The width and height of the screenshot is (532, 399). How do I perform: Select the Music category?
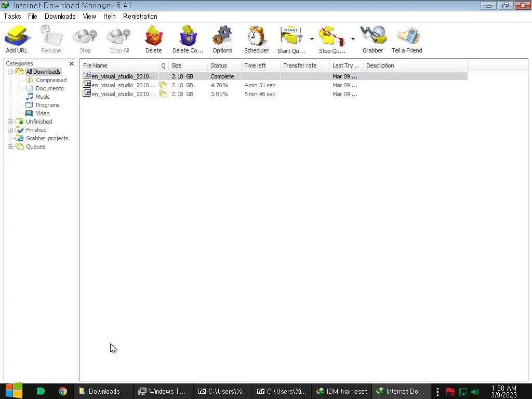(43, 97)
